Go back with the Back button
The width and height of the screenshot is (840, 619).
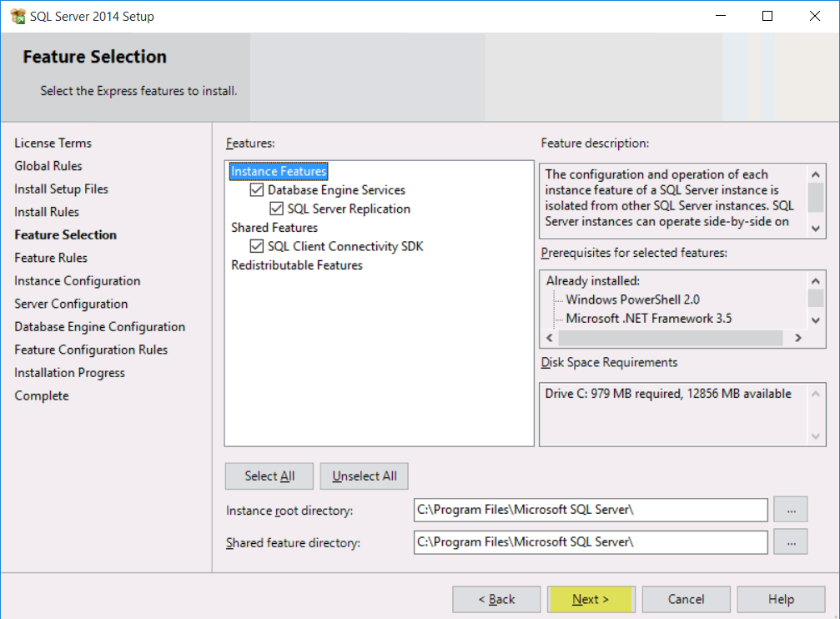point(496,599)
